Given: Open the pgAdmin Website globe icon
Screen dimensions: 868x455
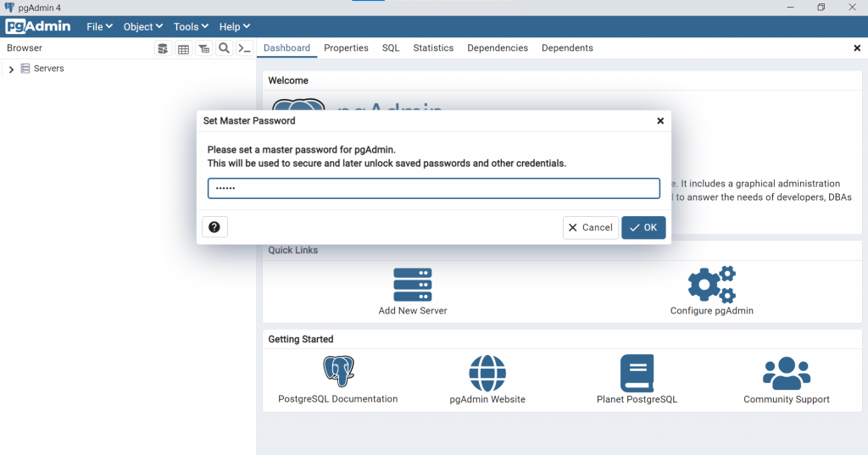Looking at the screenshot, I should click(x=487, y=373).
